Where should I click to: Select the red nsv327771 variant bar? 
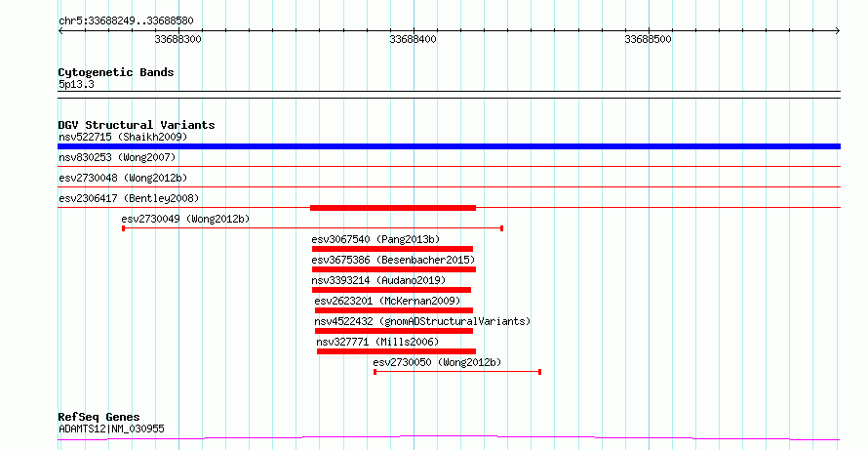[396, 351]
